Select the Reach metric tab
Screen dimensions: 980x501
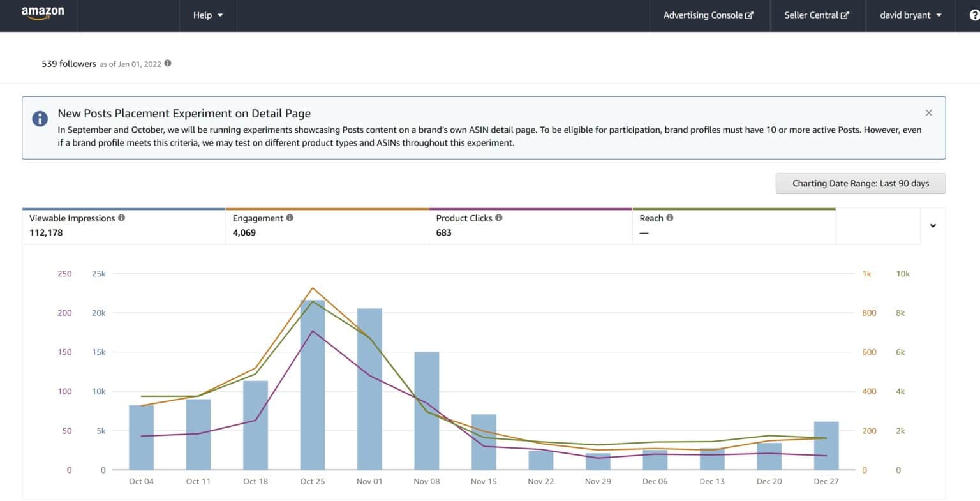[x=734, y=226]
